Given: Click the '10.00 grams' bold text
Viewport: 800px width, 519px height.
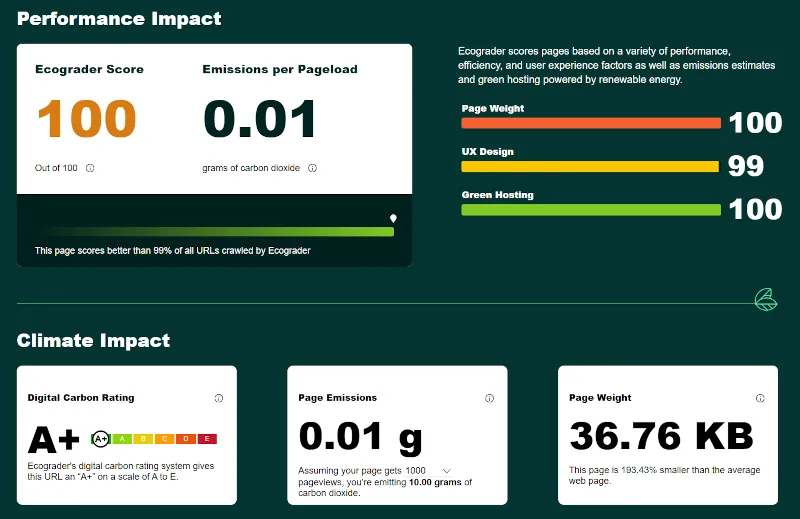Looking at the screenshot, I should 435,482.
